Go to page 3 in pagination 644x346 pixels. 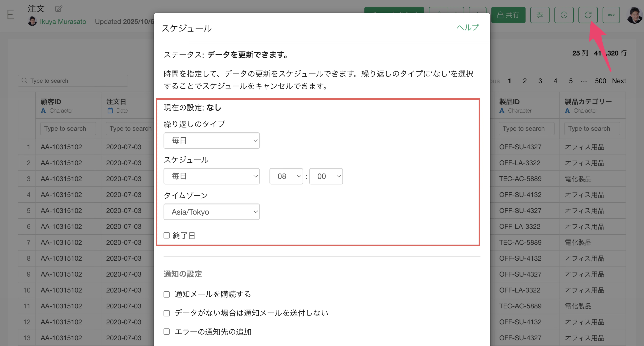(x=540, y=81)
